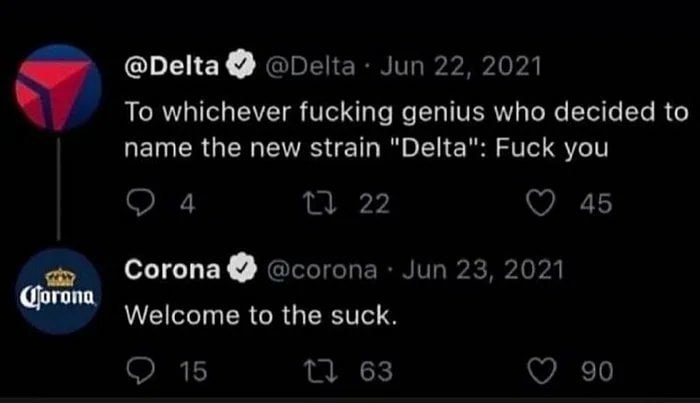Open the bold @Delta display name

(171, 69)
